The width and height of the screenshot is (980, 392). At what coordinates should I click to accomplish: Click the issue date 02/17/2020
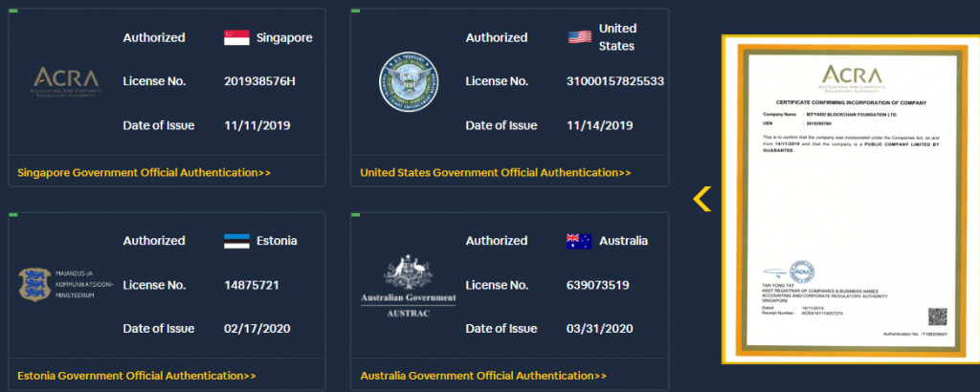pyautogui.click(x=257, y=329)
